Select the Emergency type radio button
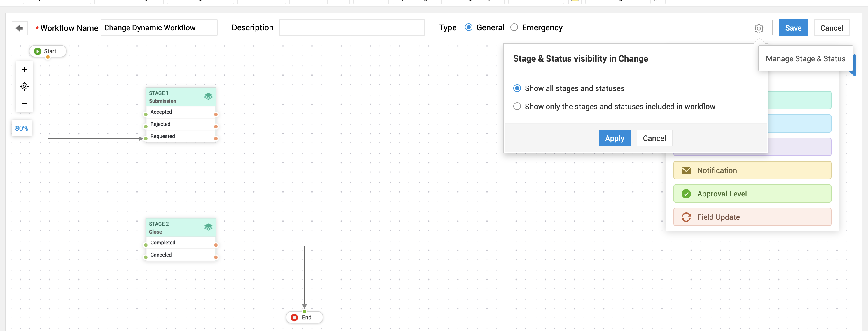The width and height of the screenshot is (868, 331). [514, 27]
